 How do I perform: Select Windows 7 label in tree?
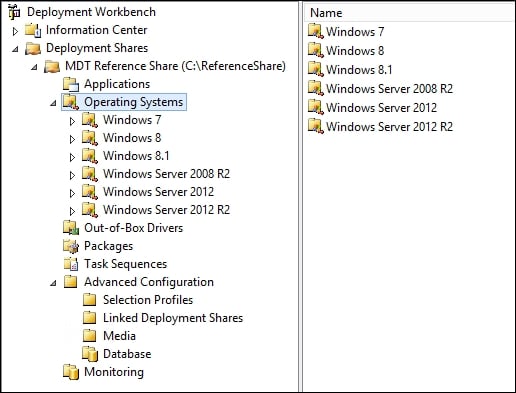(132, 120)
